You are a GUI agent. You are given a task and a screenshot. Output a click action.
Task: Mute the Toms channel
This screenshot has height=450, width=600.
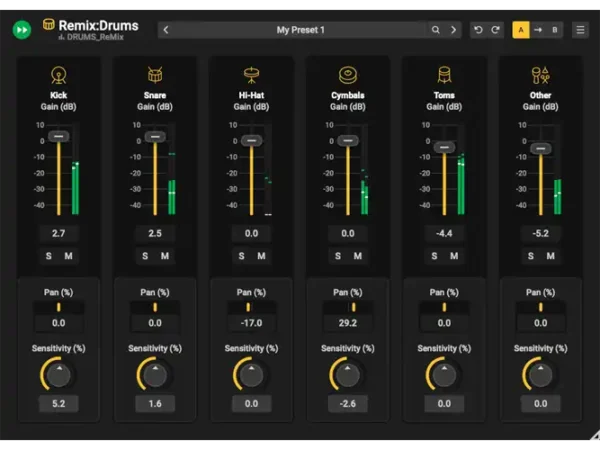[x=454, y=256]
